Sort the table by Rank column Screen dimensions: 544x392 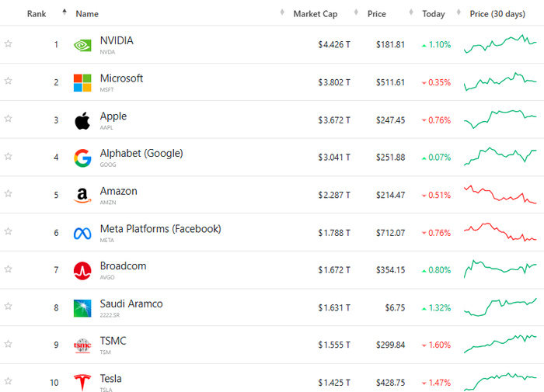[37, 14]
